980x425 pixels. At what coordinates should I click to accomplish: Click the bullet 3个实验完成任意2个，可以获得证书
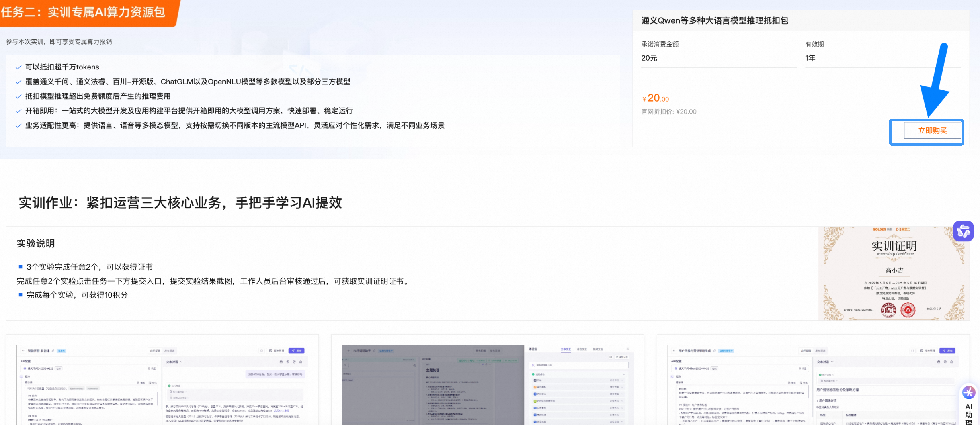(x=90, y=267)
